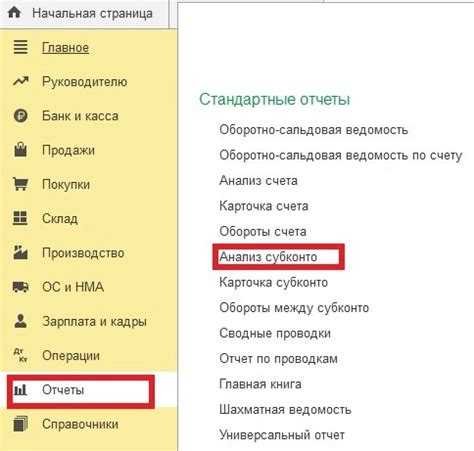The height and width of the screenshot is (451, 474).
Task: Click the Склад boxes icon
Action: (x=20, y=218)
